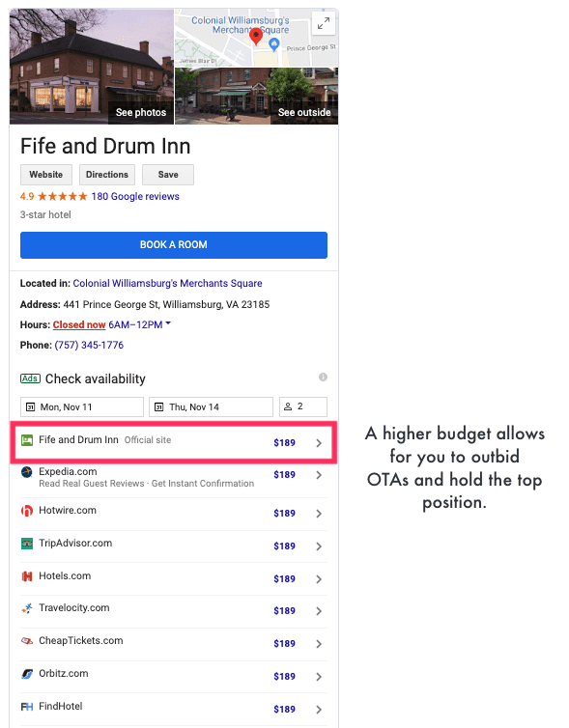Screen dimensions: 569x728
Task: Click the calendar icon in the Mon, Nov 11 field
Action: (x=30, y=407)
